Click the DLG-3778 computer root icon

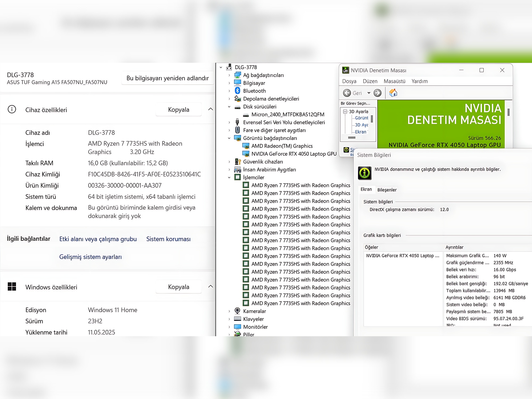pyautogui.click(x=229, y=67)
